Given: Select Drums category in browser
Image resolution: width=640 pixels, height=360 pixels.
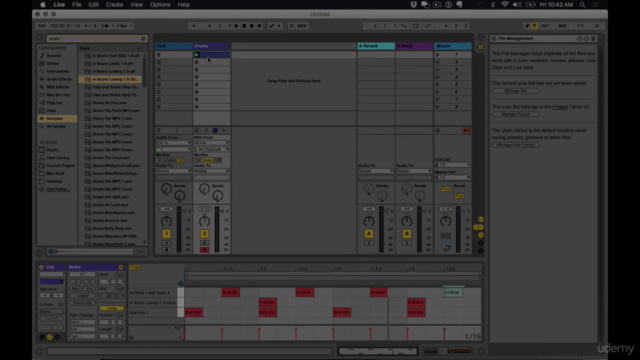Looking at the screenshot, I should click(x=53, y=63).
